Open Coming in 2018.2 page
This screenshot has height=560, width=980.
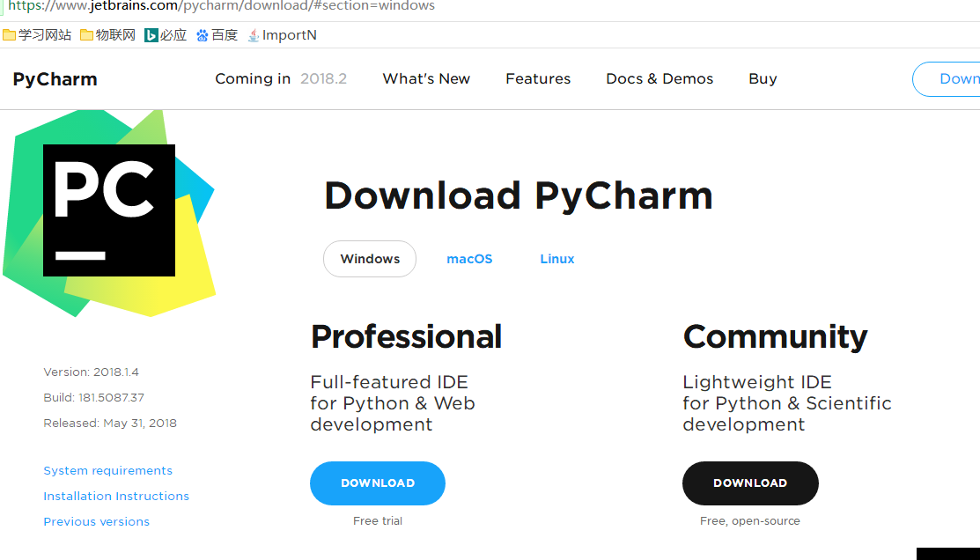pyautogui.click(x=281, y=78)
